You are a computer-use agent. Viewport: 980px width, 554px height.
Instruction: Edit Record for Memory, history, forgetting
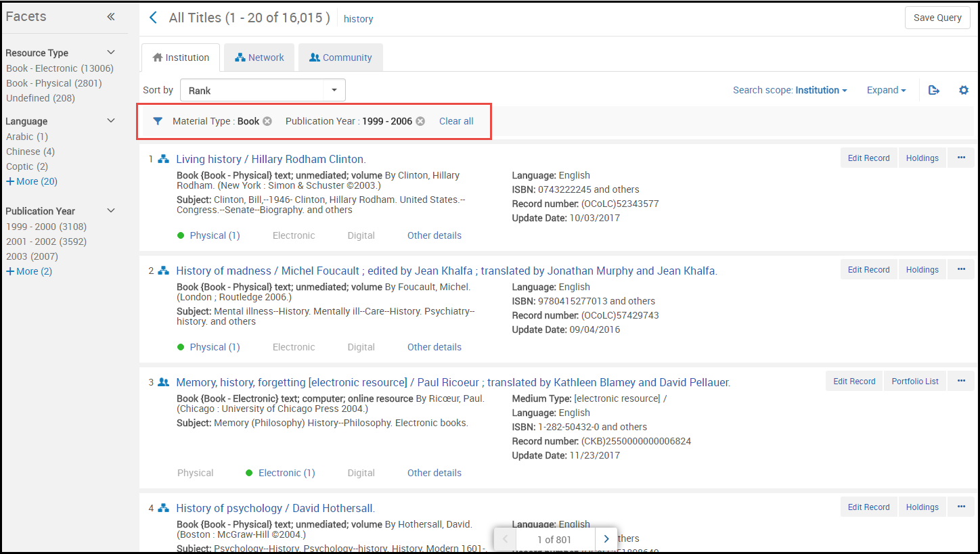pyautogui.click(x=854, y=381)
